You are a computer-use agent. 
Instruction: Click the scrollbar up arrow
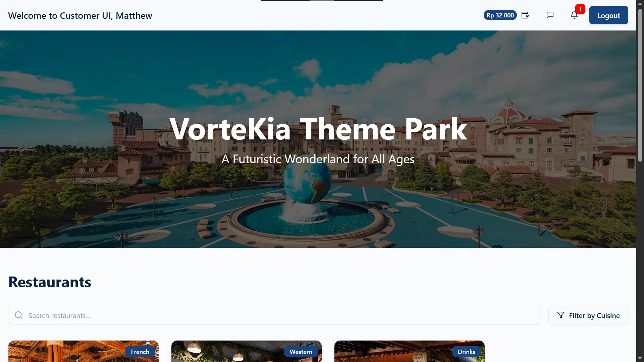click(640, 3)
